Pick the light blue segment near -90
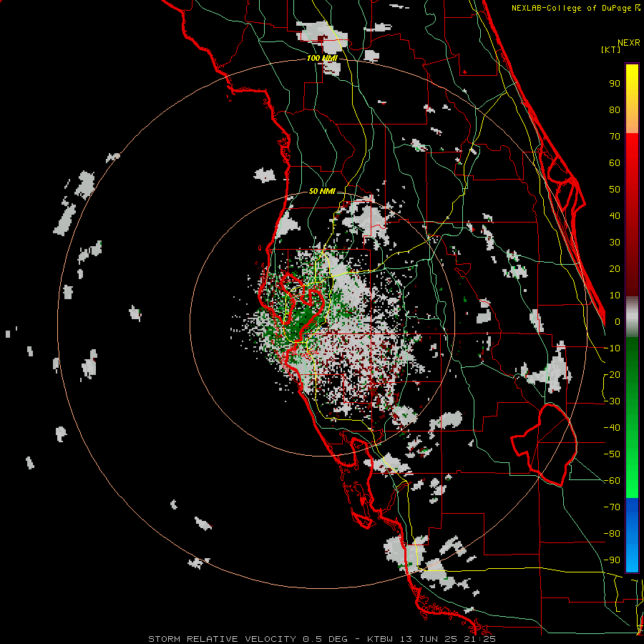The height and width of the screenshot is (644, 644). pos(632,559)
